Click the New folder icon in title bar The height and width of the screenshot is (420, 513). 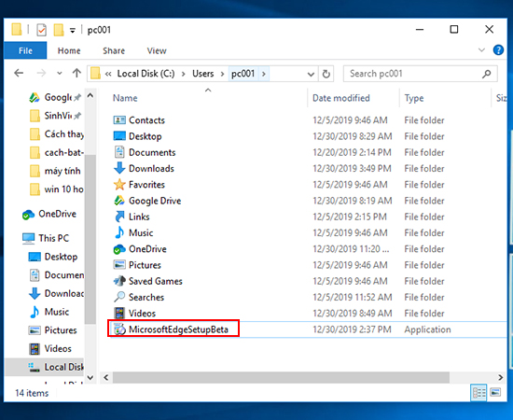click(59, 30)
